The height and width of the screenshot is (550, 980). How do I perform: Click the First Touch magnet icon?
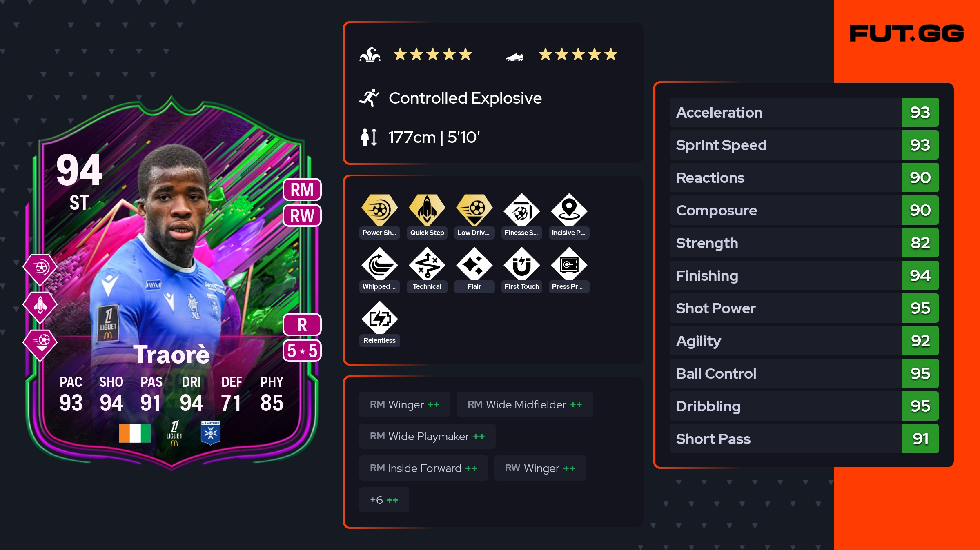(521, 264)
